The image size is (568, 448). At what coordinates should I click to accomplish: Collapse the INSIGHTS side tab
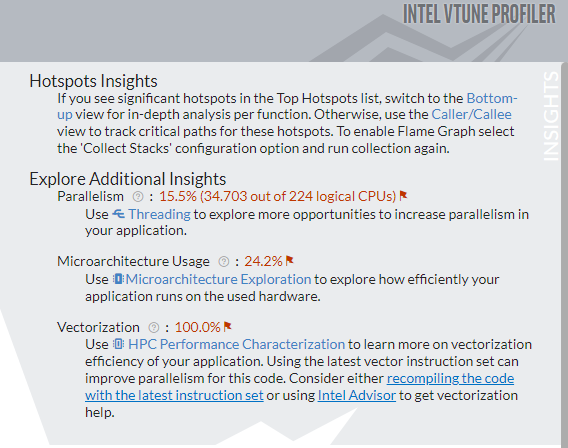tap(551, 116)
